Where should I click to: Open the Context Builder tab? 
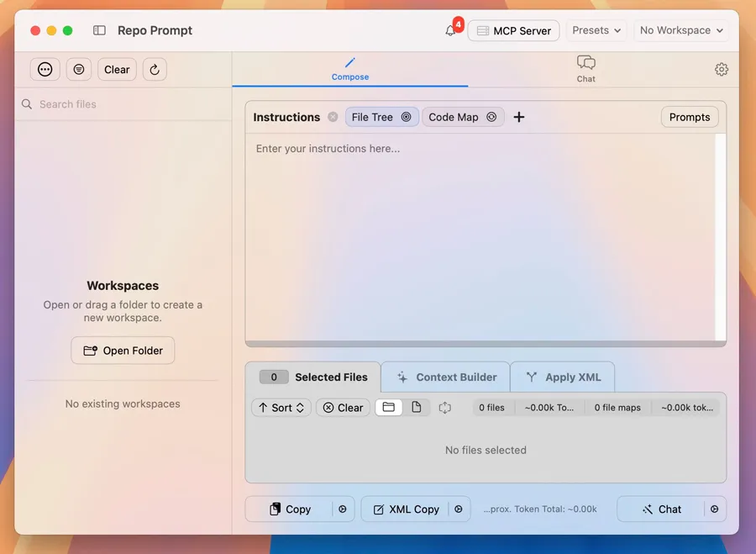click(446, 377)
